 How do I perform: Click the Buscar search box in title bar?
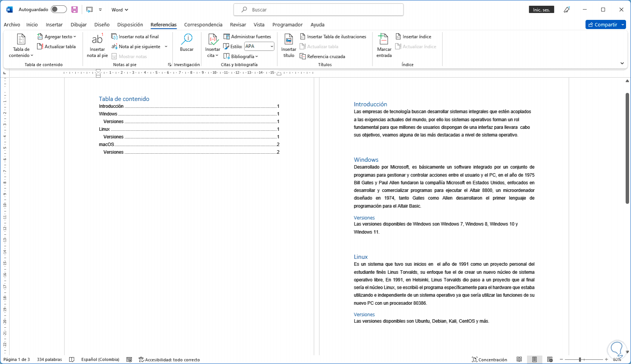[x=318, y=10]
